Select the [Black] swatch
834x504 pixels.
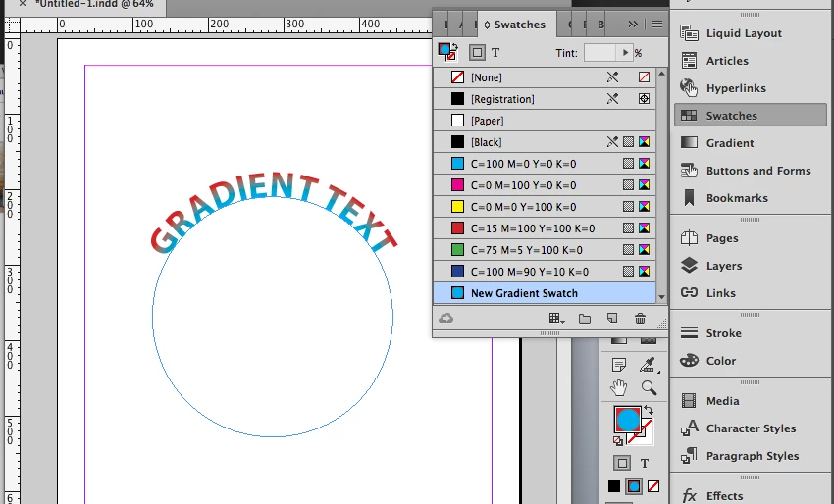point(545,142)
